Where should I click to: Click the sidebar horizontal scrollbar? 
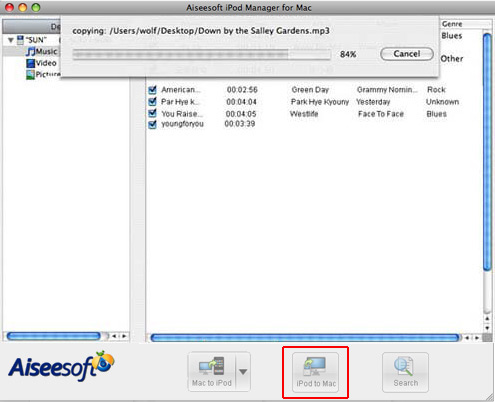[x=53, y=336]
